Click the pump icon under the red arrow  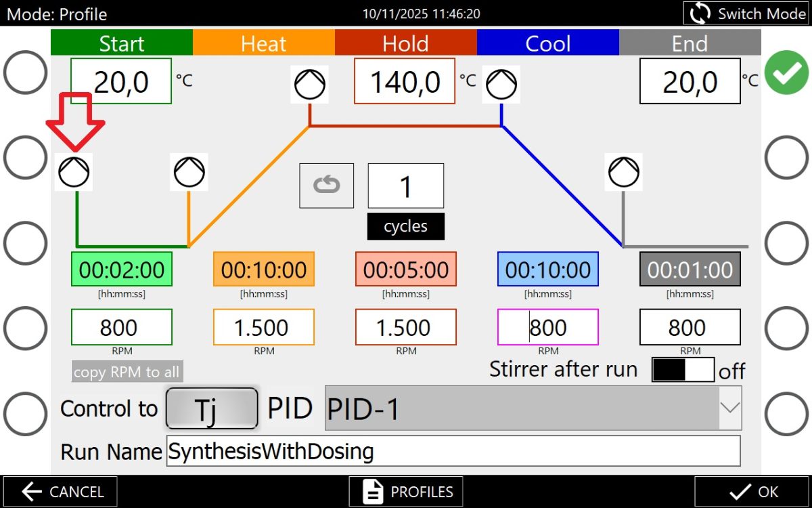click(74, 172)
